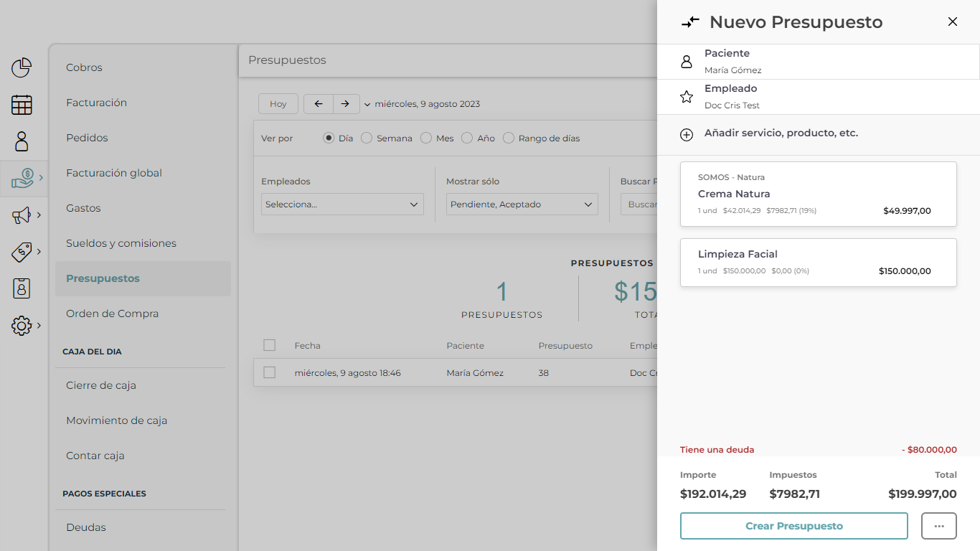Open the price tag sidebar icon
Viewport: 980px width, 551px height.
(22, 252)
